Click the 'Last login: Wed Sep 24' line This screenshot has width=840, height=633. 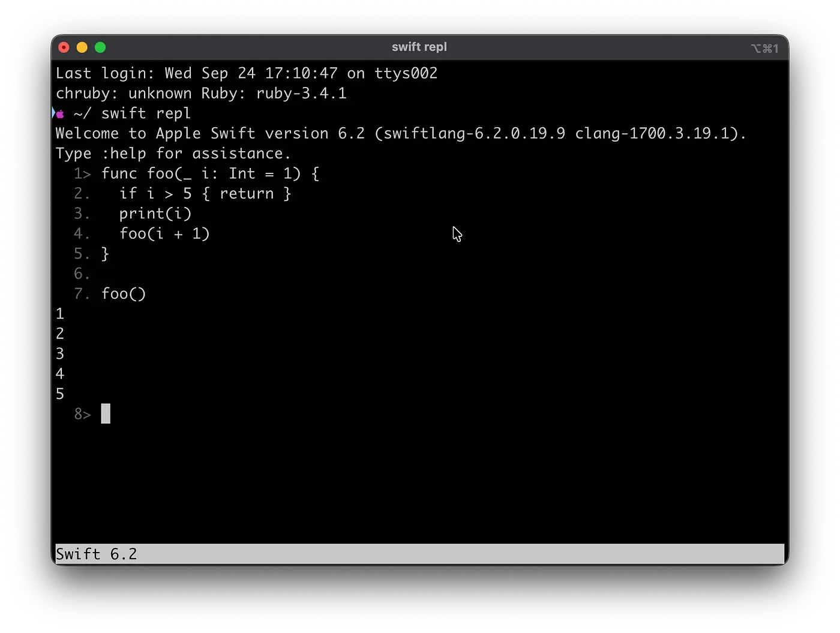coord(247,73)
